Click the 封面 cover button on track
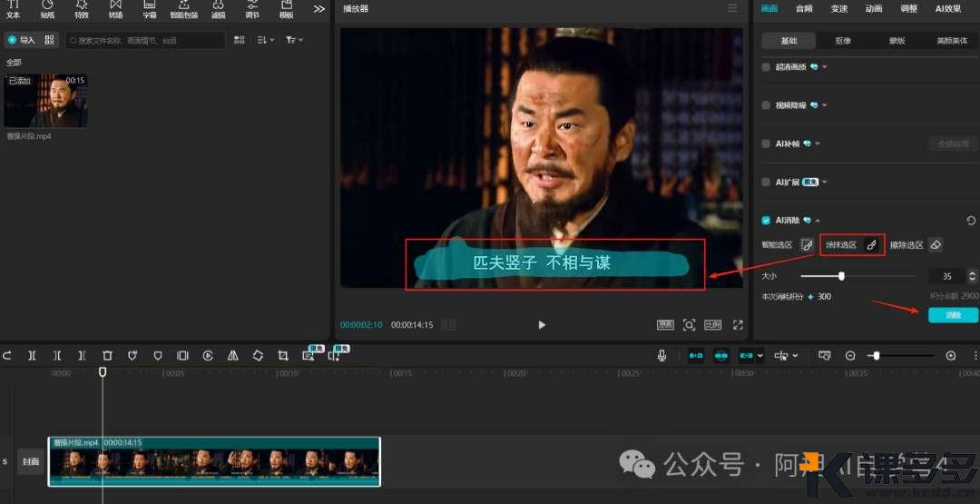This screenshot has width=980, height=504. [31, 461]
